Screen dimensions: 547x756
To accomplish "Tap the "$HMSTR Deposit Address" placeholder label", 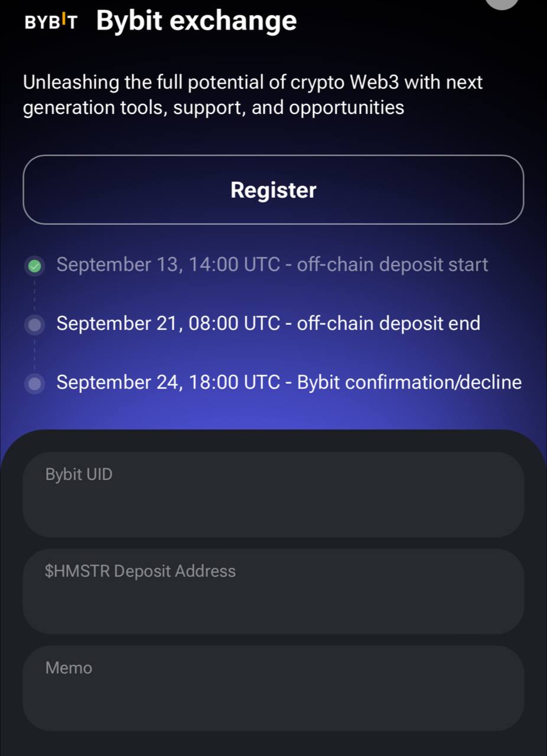I will point(140,571).
